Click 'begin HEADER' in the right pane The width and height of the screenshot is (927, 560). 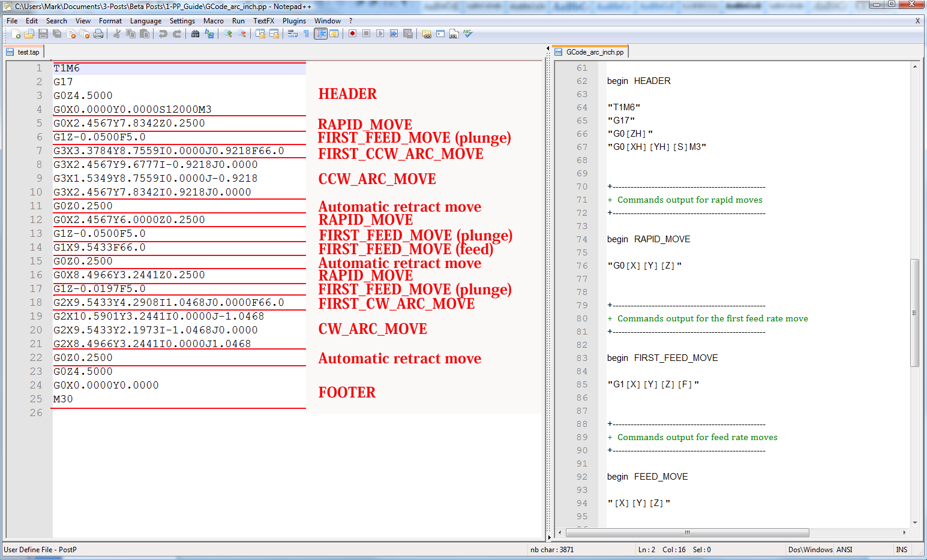point(639,81)
